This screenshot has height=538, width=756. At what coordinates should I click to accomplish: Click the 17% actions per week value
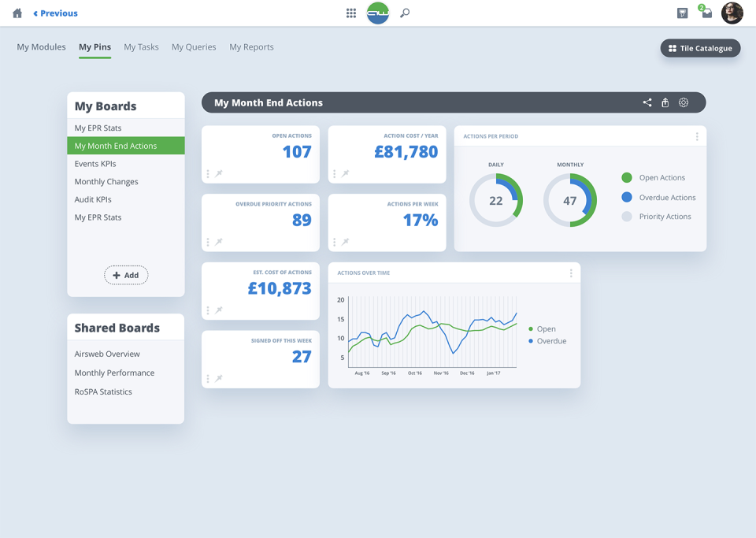(x=421, y=221)
